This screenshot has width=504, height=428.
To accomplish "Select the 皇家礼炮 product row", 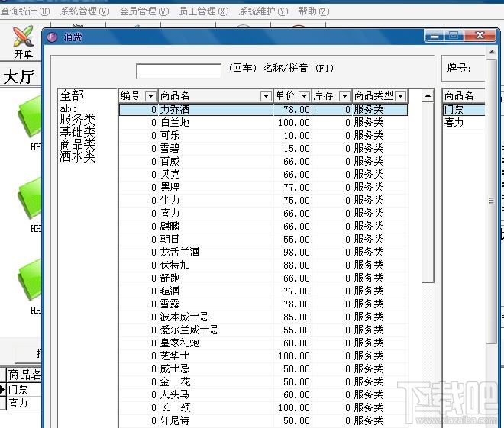I will [263, 343].
